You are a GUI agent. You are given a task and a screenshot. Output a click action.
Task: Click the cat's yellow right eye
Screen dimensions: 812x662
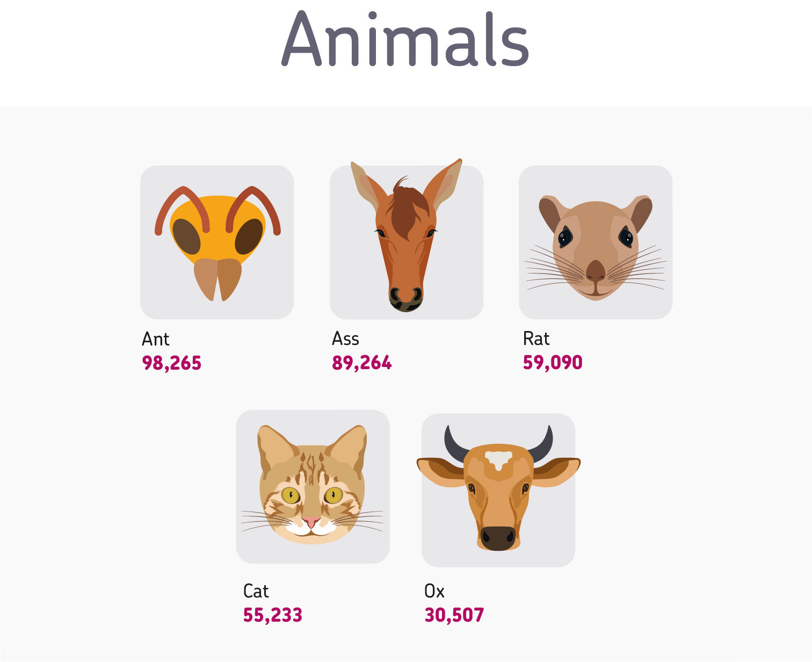click(333, 495)
